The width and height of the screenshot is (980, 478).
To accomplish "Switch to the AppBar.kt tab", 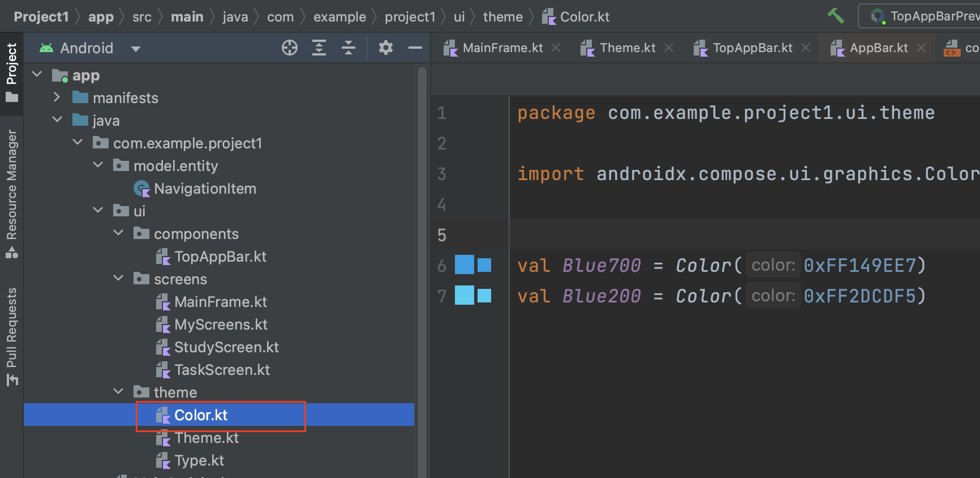I will pyautogui.click(x=878, y=48).
